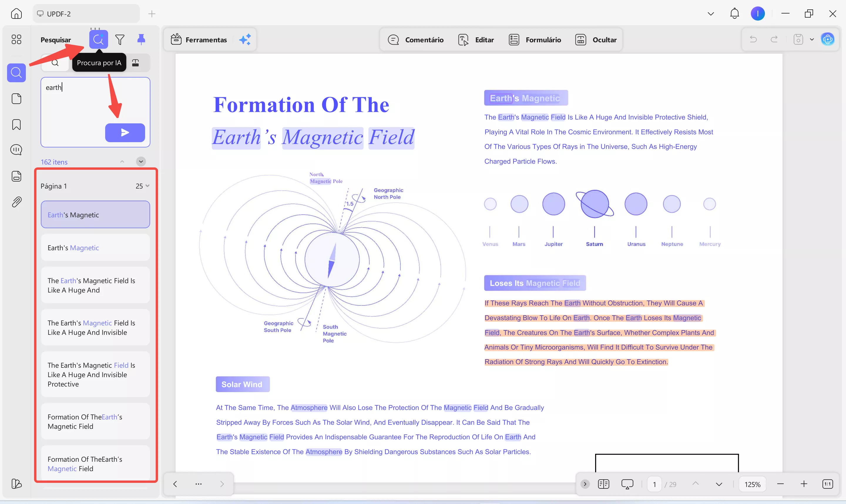Switch to the replace mode tab
Screen dimensions: 846x504
click(135, 63)
